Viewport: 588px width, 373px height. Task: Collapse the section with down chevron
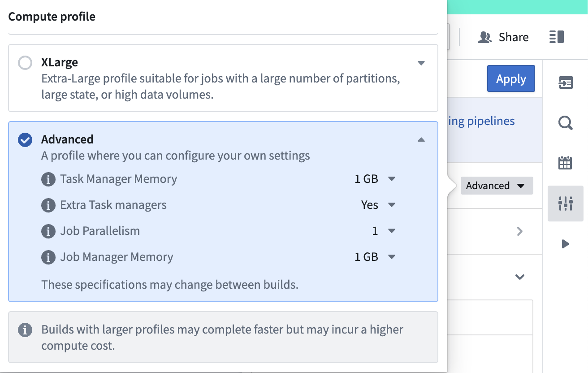[x=520, y=277]
